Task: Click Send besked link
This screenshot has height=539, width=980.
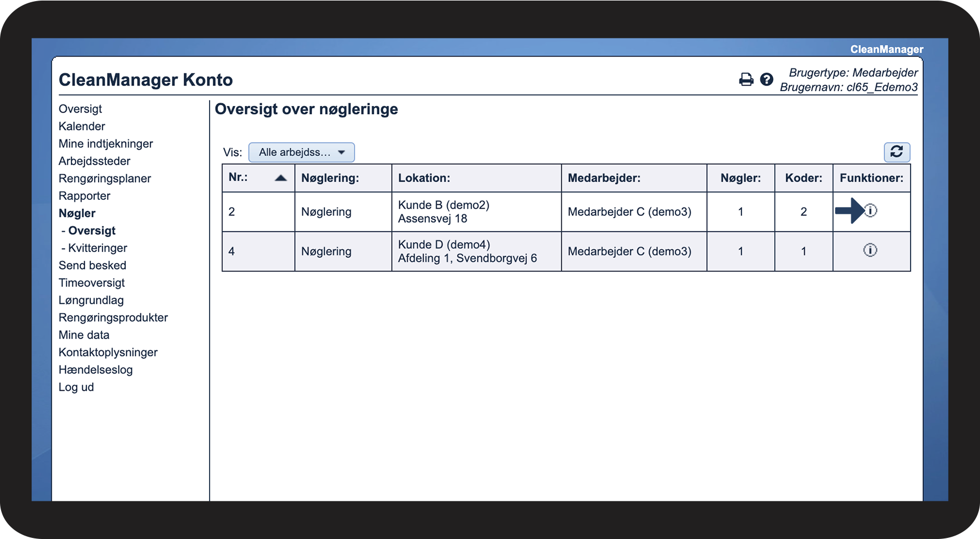Action: [x=92, y=265]
